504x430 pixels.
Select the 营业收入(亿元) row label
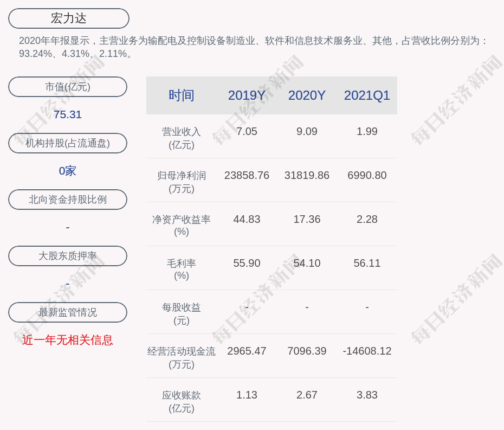tap(182, 138)
